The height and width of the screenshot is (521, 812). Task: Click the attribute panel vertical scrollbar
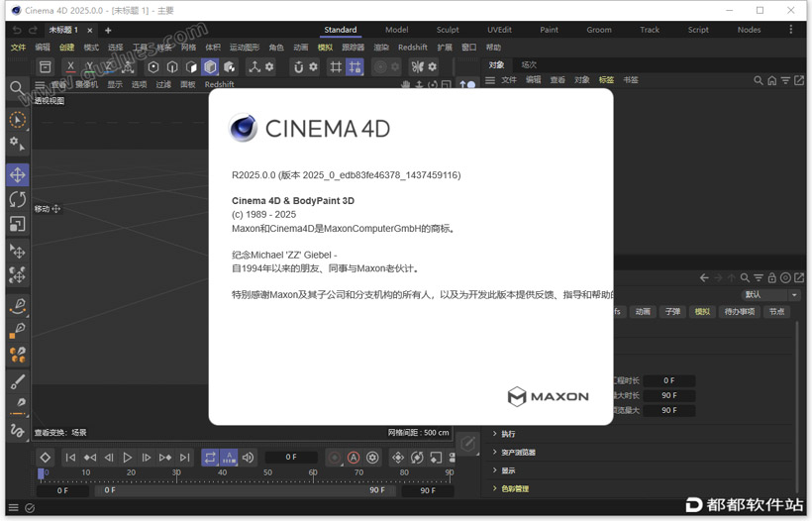(797, 406)
